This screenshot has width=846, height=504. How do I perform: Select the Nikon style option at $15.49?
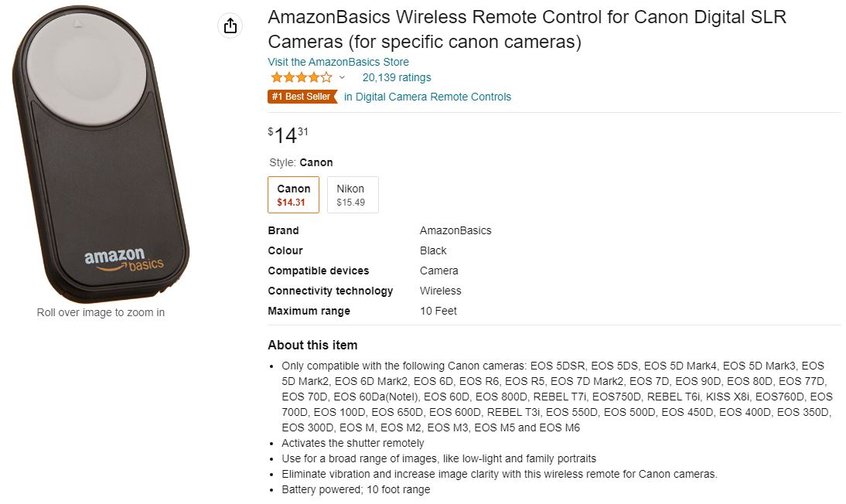(x=352, y=194)
